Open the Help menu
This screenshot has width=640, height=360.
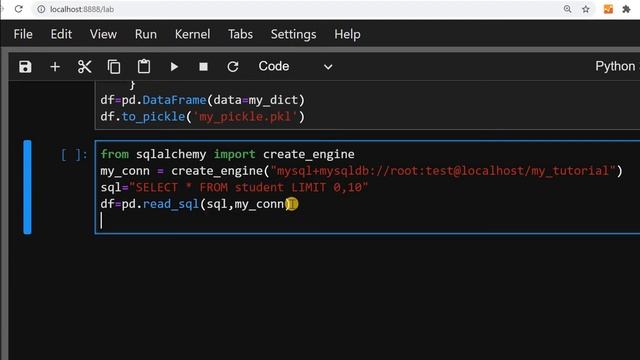pos(347,34)
